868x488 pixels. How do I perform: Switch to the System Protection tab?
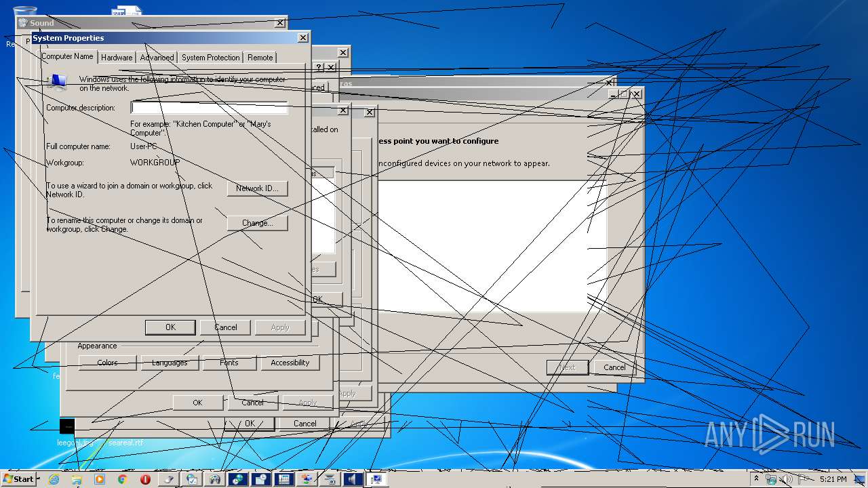coord(211,58)
